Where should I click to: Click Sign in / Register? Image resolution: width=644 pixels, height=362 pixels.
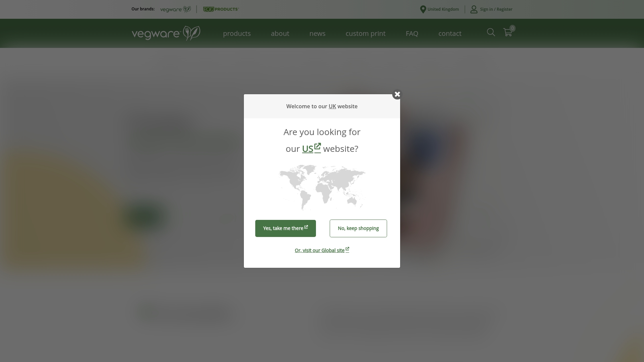tap(496, 9)
